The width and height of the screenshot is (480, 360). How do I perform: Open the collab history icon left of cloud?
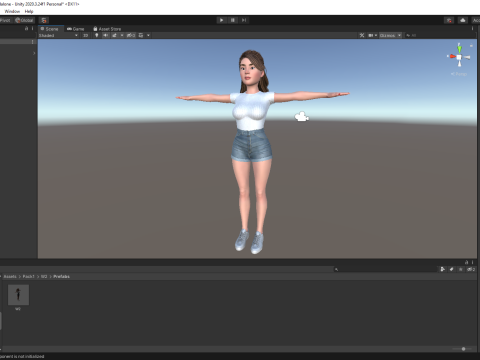pyautogui.click(x=449, y=20)
